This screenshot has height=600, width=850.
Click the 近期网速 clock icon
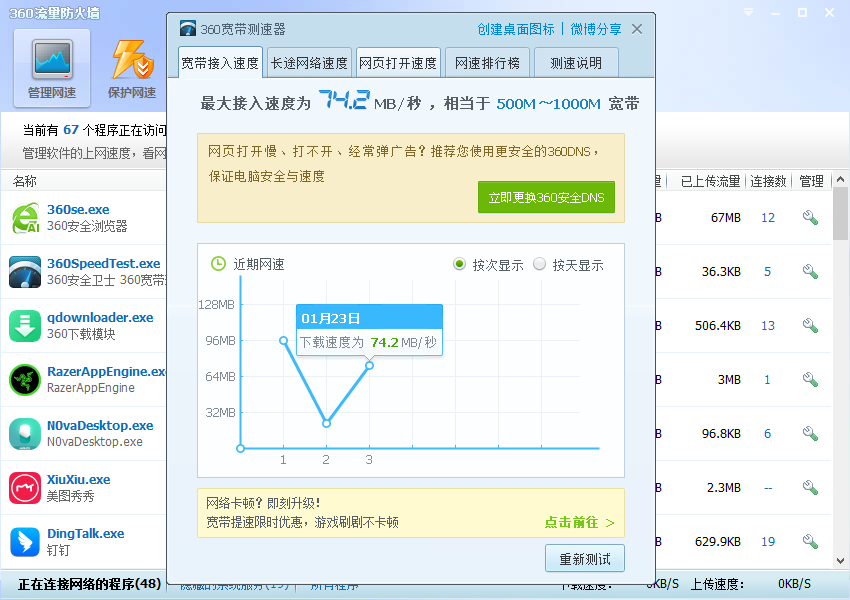click(x=218, y=264)
